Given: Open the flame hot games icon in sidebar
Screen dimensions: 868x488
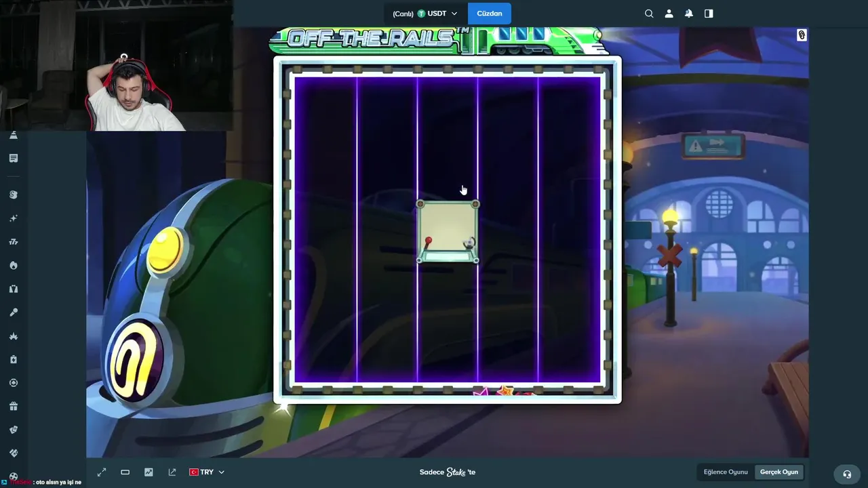Looking at the screenshot, I should (14, 265).
